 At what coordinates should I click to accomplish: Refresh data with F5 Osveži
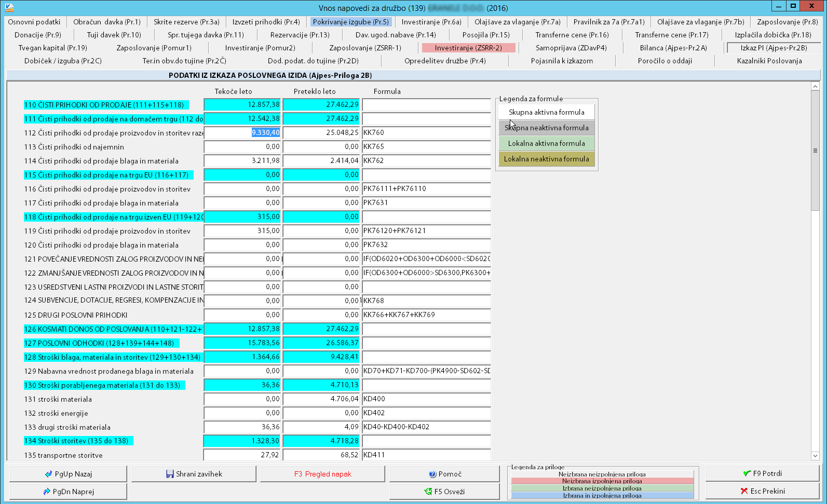point(444,492)
